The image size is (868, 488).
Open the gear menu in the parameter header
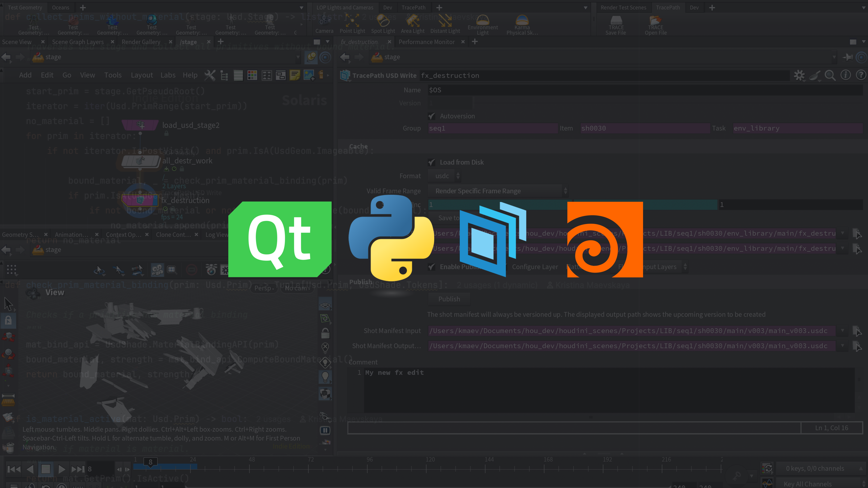click(x=799, y=75)
